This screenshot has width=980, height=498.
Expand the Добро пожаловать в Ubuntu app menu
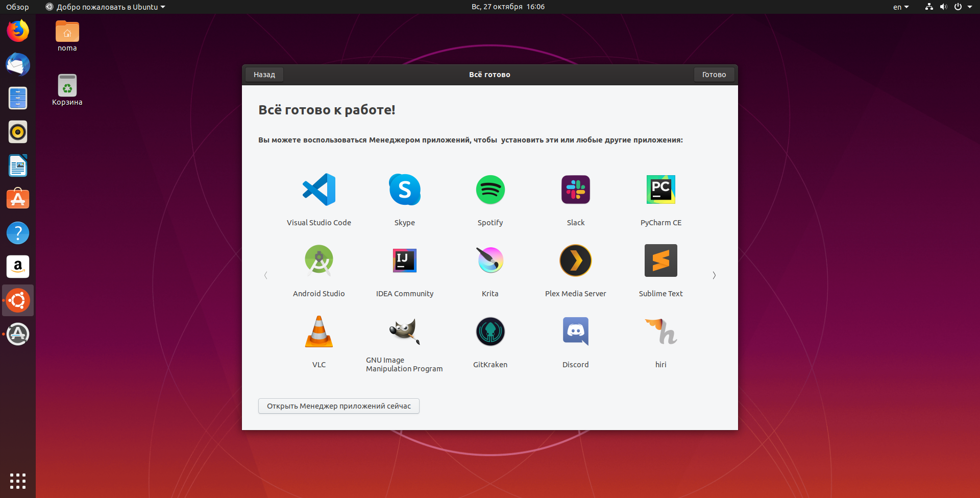106,7
